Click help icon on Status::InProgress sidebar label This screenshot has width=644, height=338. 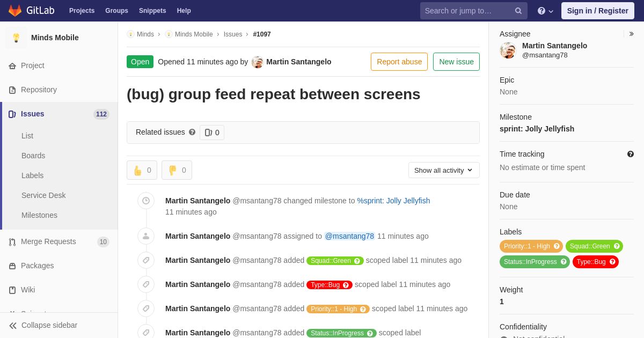point(563,262)
